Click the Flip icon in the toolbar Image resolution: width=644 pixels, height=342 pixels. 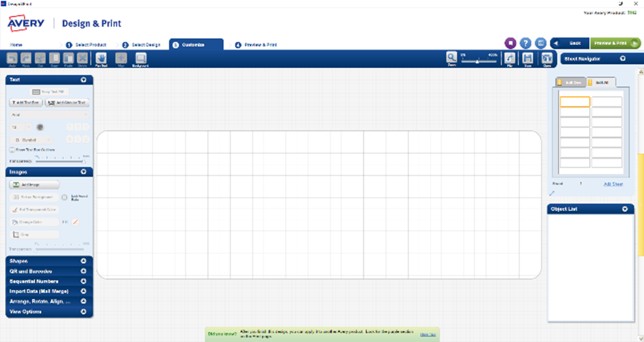click(x=509, y=58)
